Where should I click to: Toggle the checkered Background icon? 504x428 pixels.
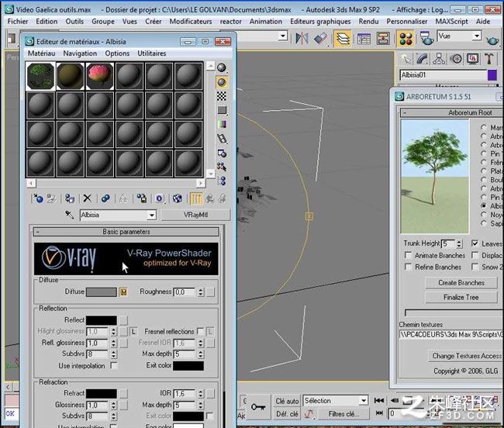click(222, 96)
